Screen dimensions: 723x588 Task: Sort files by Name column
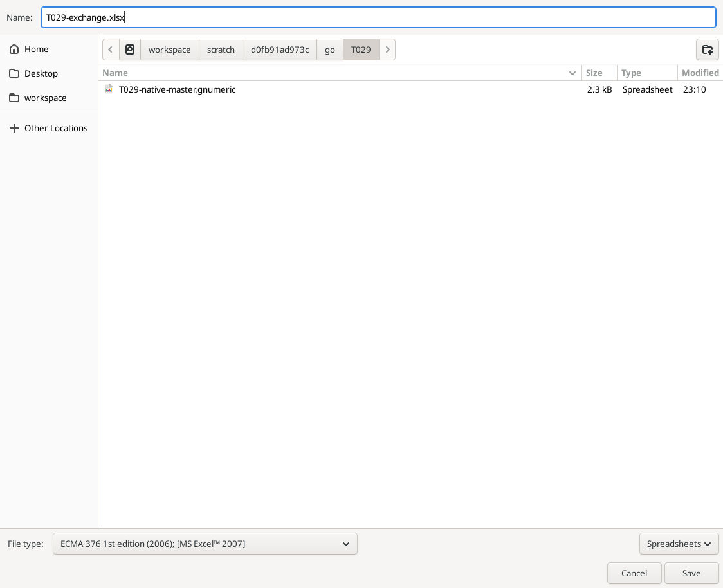point(341,73)
